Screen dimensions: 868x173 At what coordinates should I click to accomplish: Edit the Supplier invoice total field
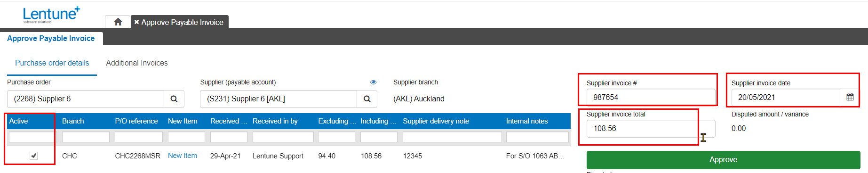point(651,128)
